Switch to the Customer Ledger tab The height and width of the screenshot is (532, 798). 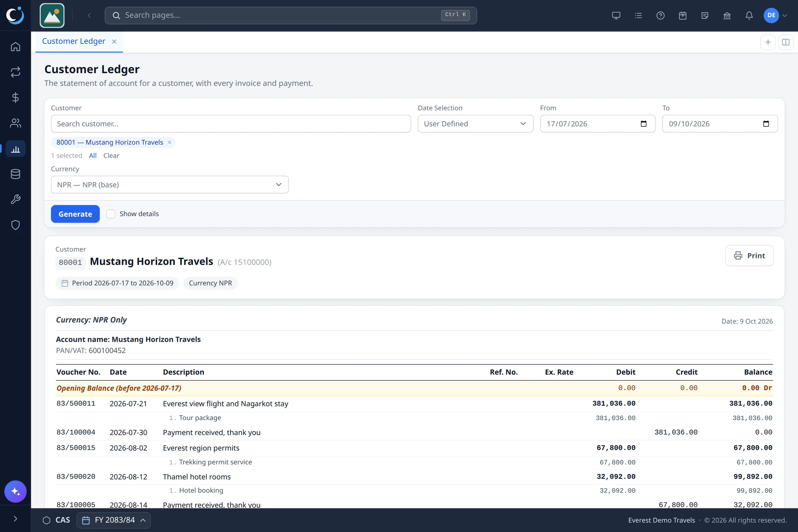tap(73, 41)
